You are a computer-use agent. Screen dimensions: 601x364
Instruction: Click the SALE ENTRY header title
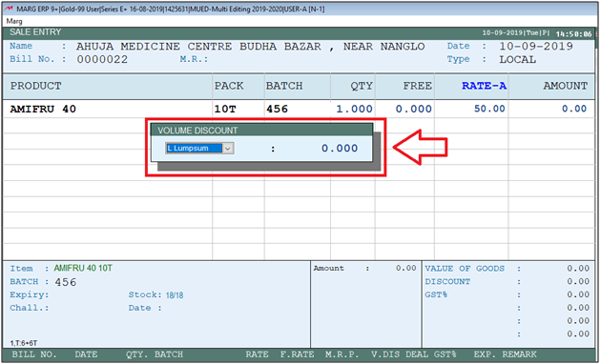[35, 32]
